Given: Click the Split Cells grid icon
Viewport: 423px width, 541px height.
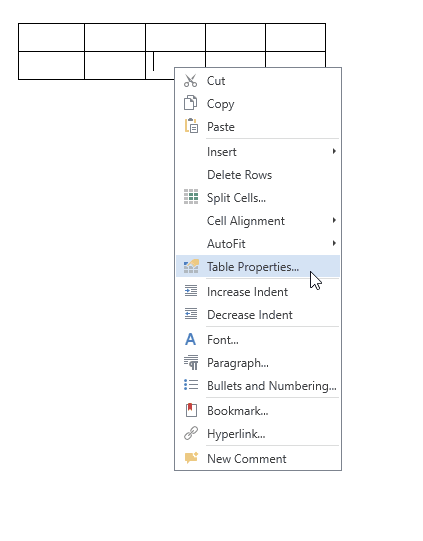Looking at the screenshot, I should pos(191,197).
